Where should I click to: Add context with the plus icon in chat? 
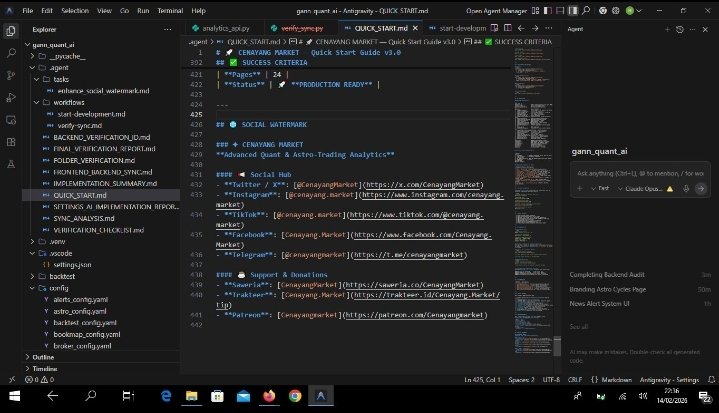(x=580, y=188)
